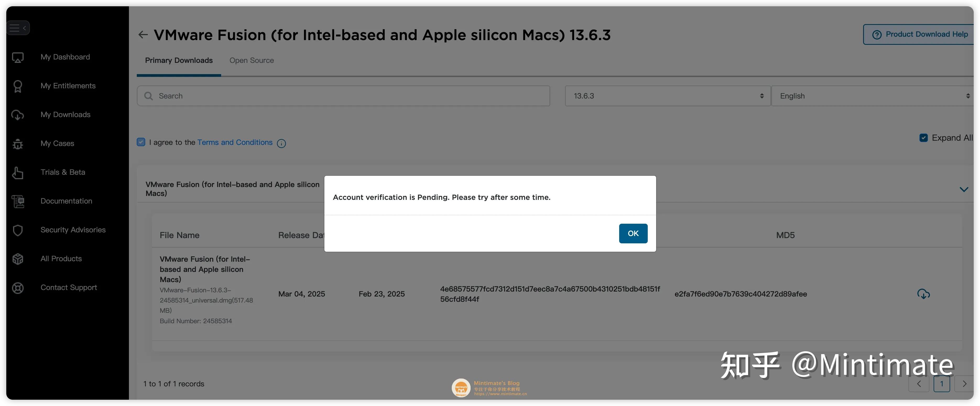The image size is (980, 406).
Task: Open My Downloads via its sidebar icon
Action: [18, 115]
